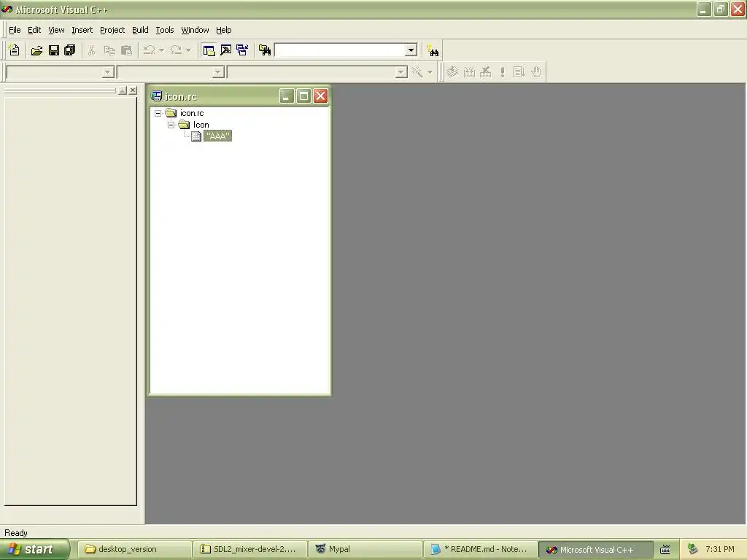Click the Paste clipboard icon
Screen dimensions: 747x560
point(127,50)
